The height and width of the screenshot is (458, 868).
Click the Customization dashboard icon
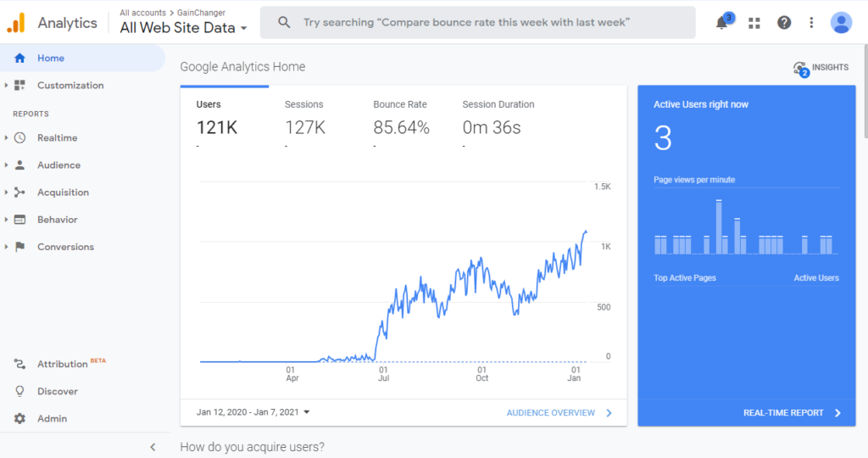[x=20, y=86]
